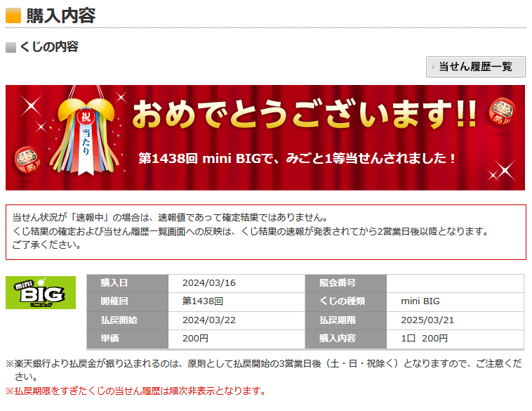
Task: Click the 払戻開始 header cell
Action: (x=128, y=320)
